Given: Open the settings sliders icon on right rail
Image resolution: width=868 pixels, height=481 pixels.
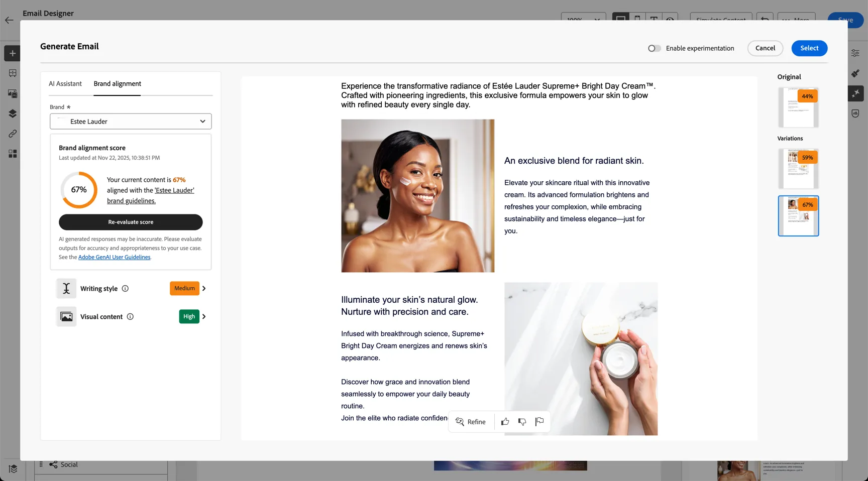Looking at the screenshot, I should click(x=855, y=53).
